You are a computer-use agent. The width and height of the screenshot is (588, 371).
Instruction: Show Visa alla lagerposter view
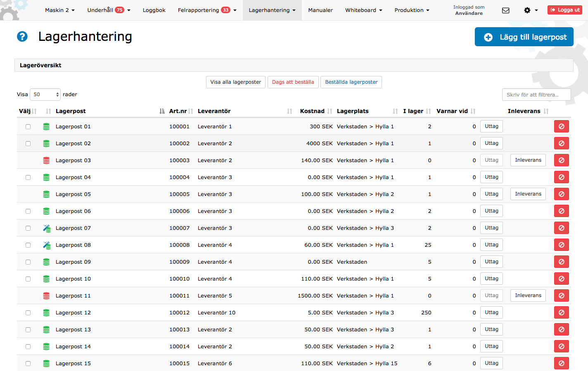click(x=236, y=82)
